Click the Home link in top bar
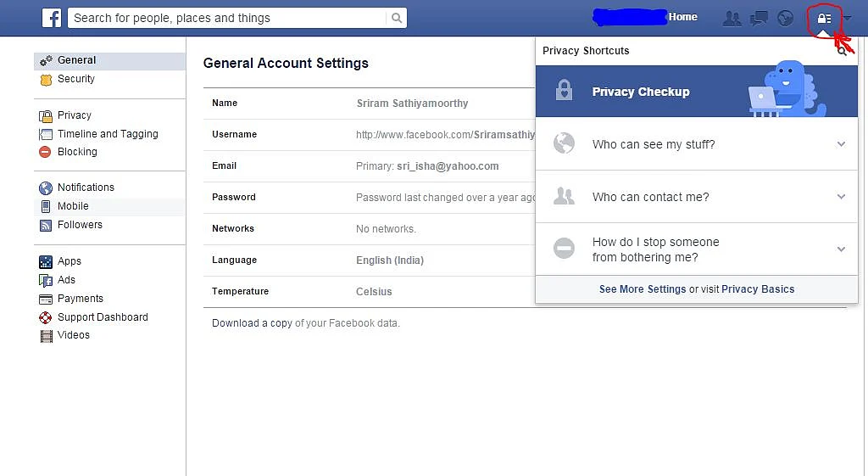The height and width of the screenshot is (476, 868). [682, 17]
